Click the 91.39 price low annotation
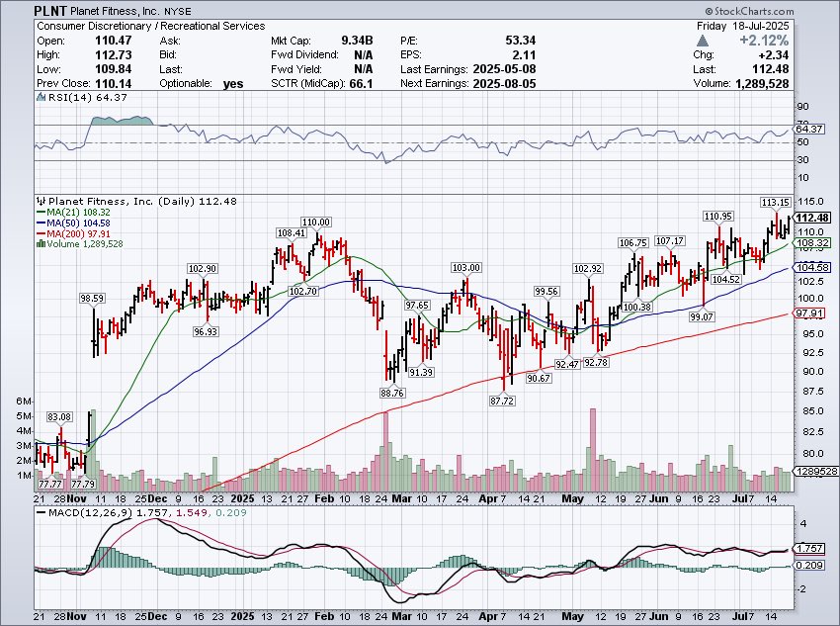This screenshot has width=840, height=626. tap(421, 372)
